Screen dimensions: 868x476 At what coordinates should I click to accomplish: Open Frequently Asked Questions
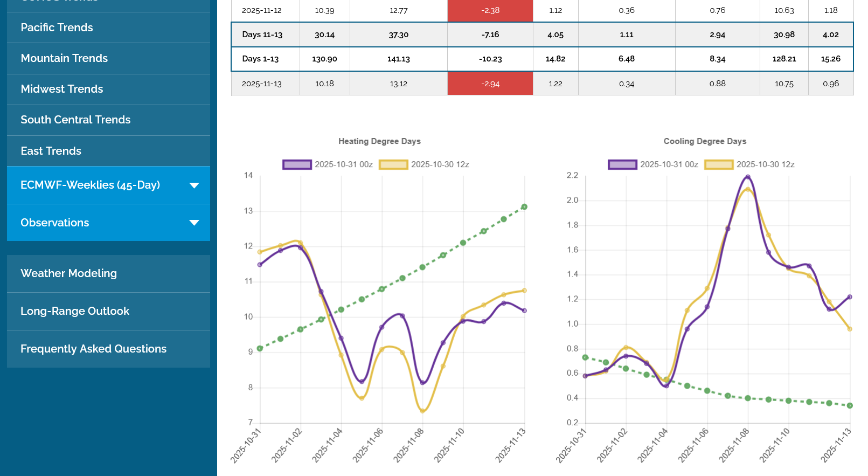[x=93, y=349]
